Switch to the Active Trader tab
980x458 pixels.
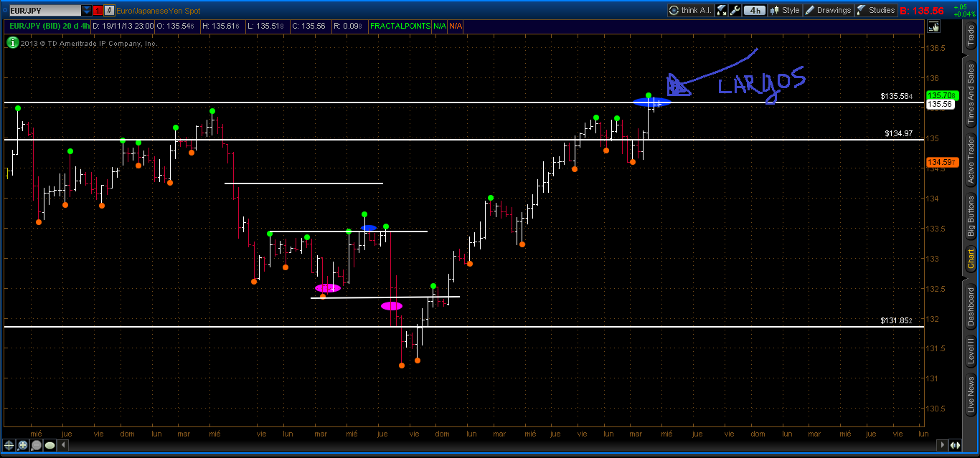pos(971,159)
